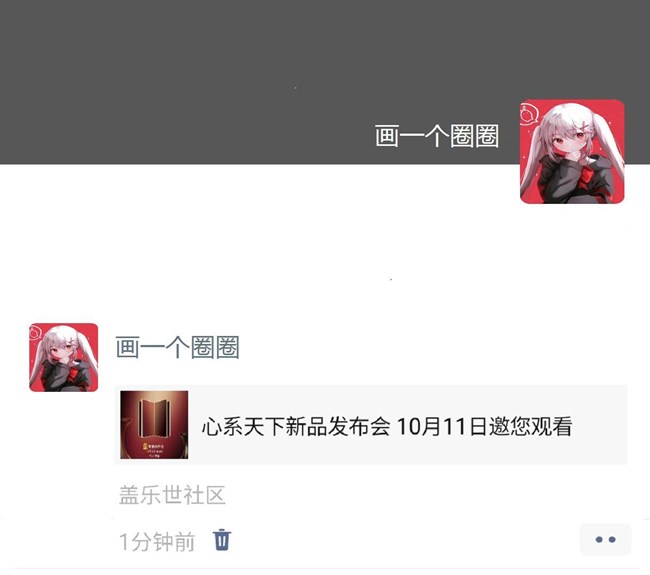Click the foldable phone thumbnail in shared card
This screenshot has width=650, height=575.
(x=154, y=425)
